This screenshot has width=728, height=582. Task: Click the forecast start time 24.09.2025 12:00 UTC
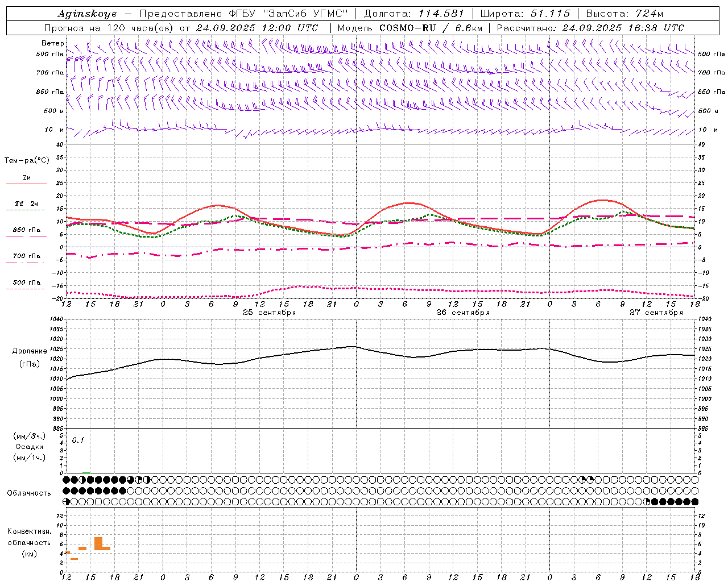click(257, 28)
